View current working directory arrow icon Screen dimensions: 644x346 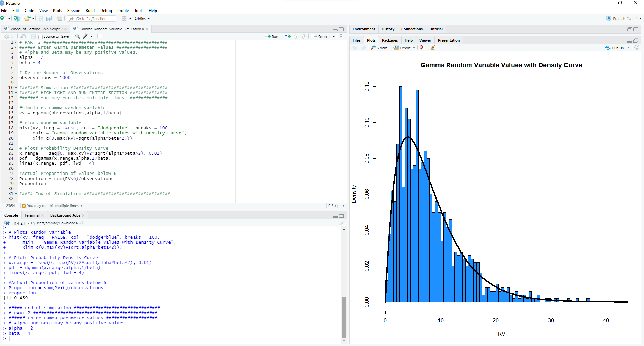coord(82,223)
